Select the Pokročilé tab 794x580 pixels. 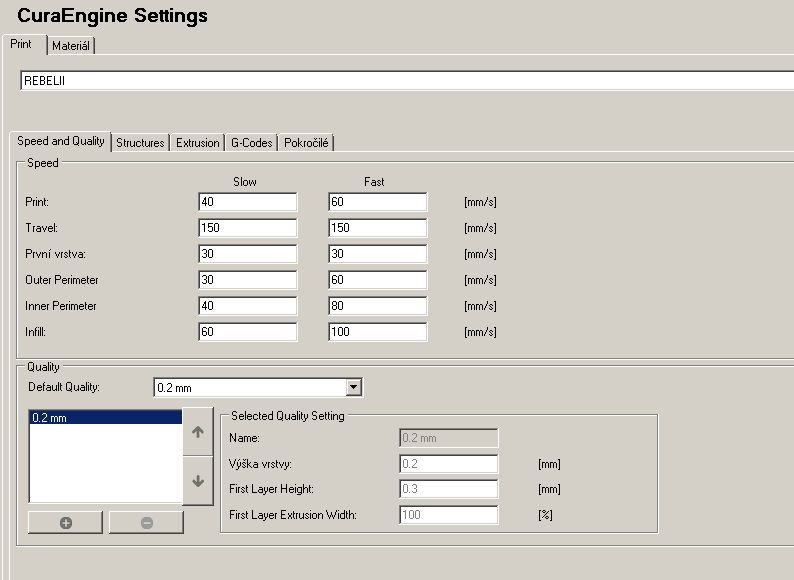coord(307,143)
